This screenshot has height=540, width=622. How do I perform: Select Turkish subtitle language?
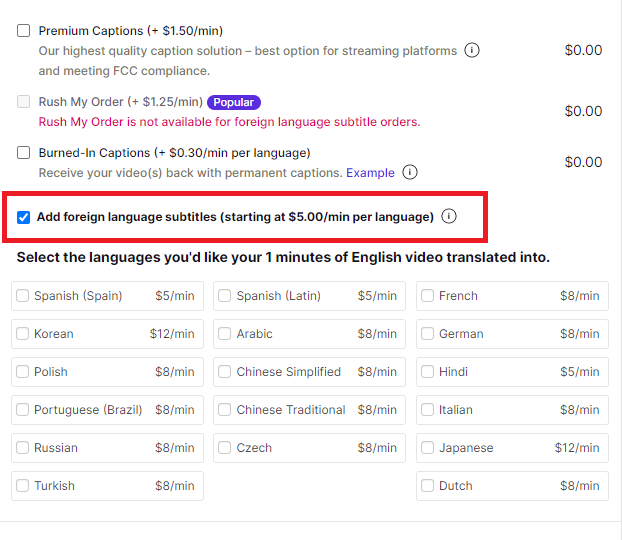click(x=23, y=486)
